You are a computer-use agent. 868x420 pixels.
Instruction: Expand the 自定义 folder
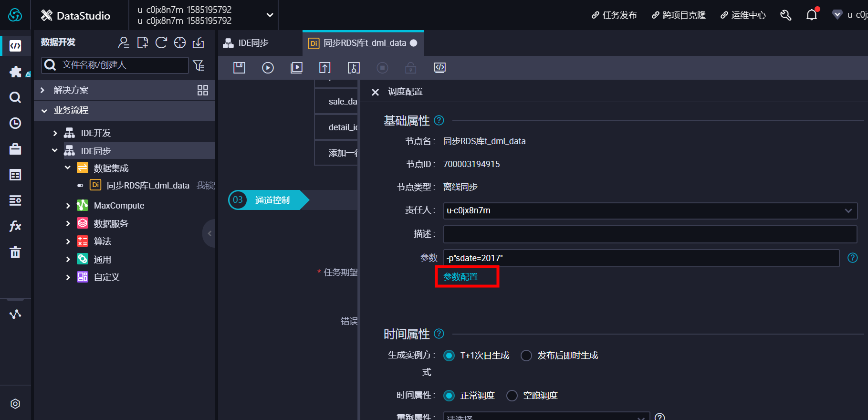click(x=68, y=277)
